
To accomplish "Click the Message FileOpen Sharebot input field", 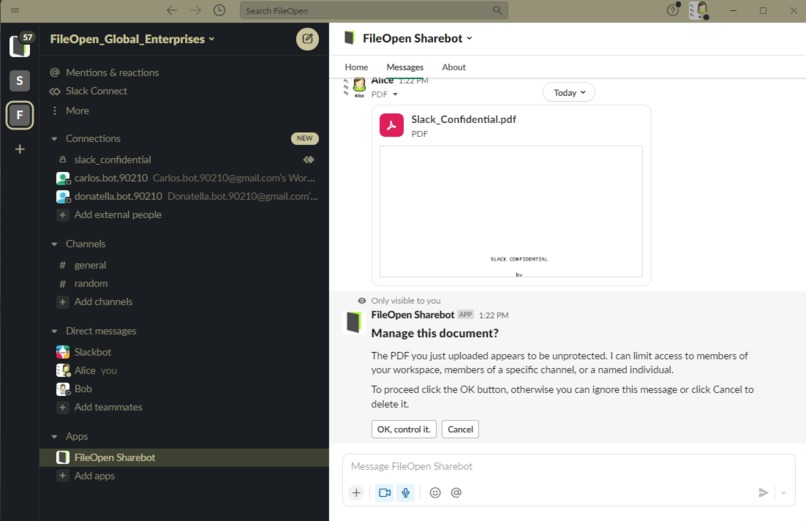I will tap(569, 467).
